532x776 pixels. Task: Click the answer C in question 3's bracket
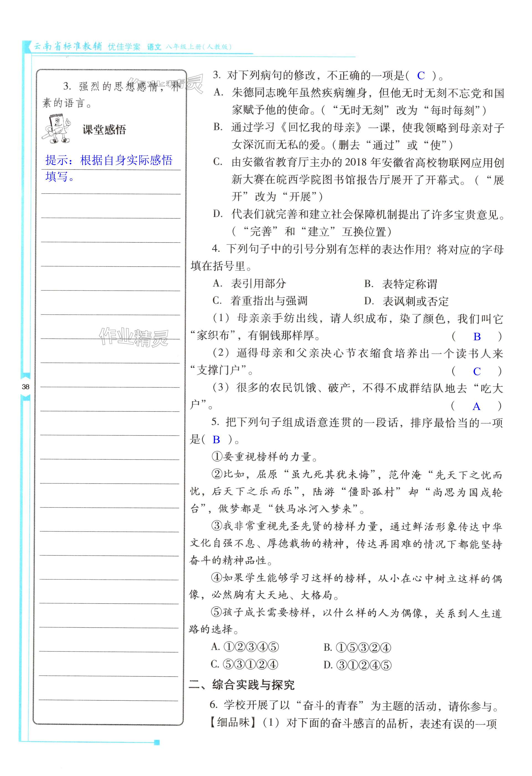click(421, 76)
